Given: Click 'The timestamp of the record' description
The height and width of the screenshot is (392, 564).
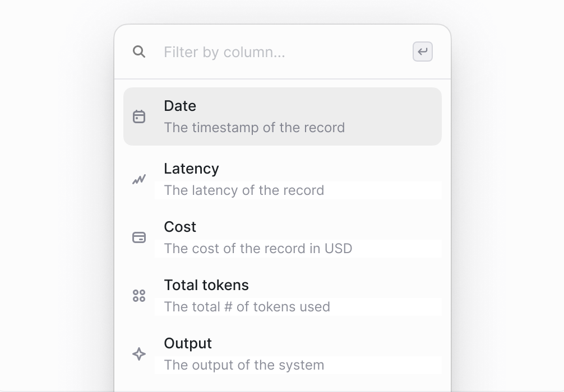Looking at the screenshot, I should coord(255,128).
